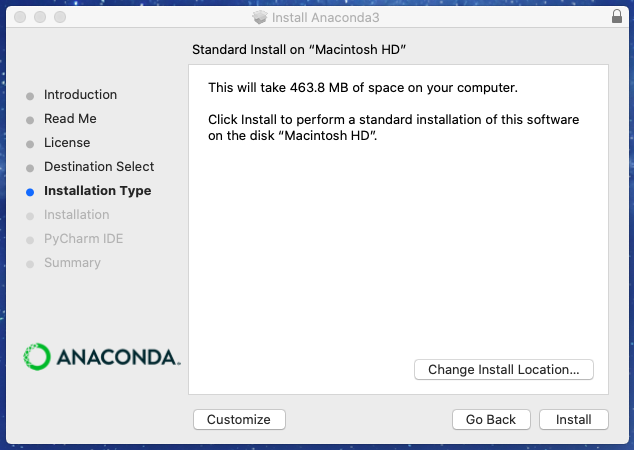This screenshot has height=450, width=634.
Task: Select the Destination Select step
Action: click(x=99, y=167)
